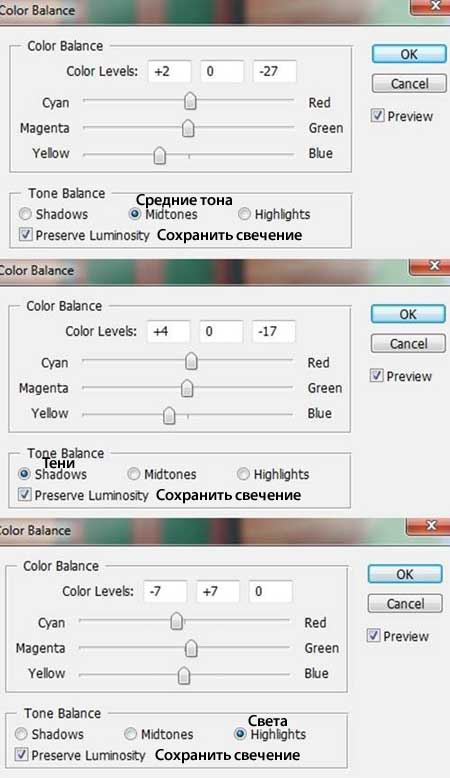The height and width of the screenshot is (778, 450).
Task: Click the +7 color level field
Action: click(218, 591)
